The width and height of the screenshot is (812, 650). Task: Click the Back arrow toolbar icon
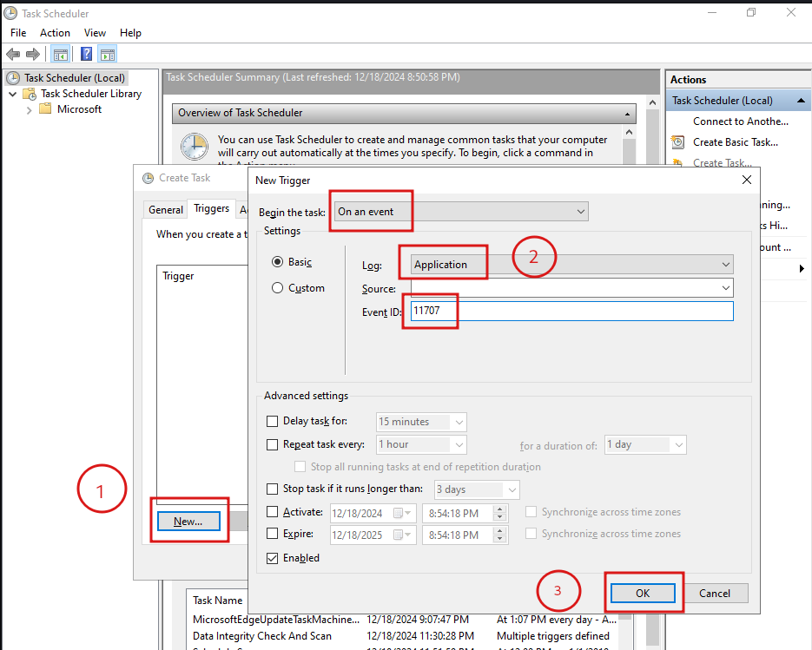(13, 54)
